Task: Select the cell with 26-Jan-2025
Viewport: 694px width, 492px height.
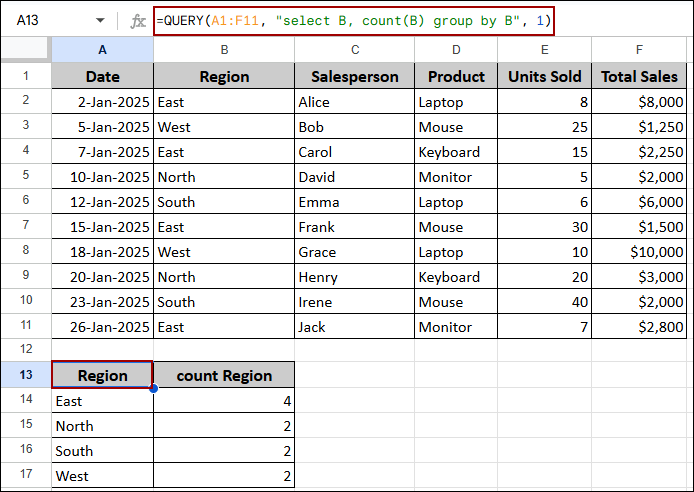Action: click(102, 327)
